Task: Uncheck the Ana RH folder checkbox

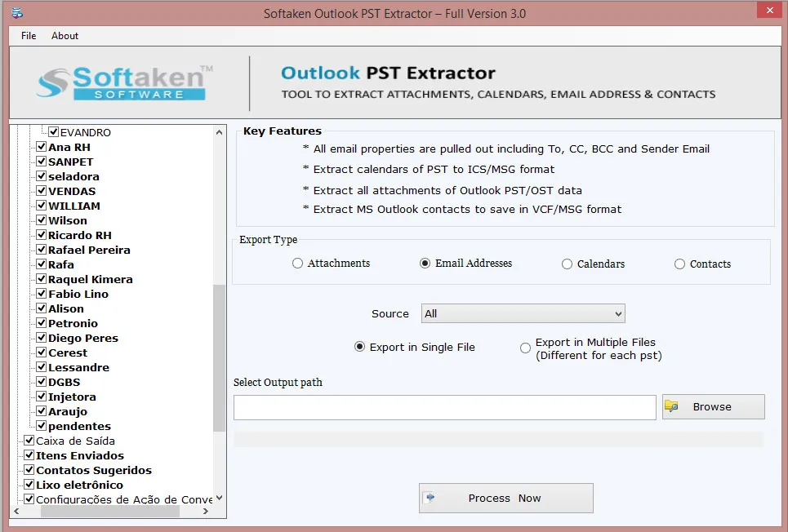Action: [x=42, y=147]
